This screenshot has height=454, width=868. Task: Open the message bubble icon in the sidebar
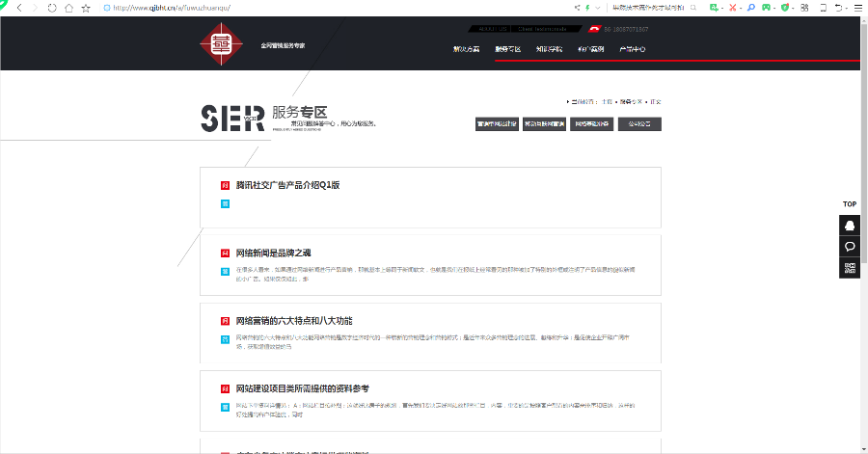click(x=850, y=247)
